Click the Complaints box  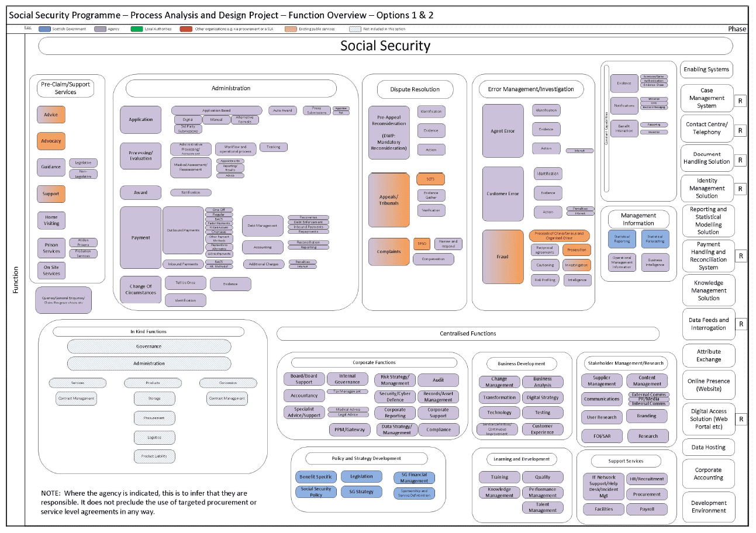pos(389,252)
